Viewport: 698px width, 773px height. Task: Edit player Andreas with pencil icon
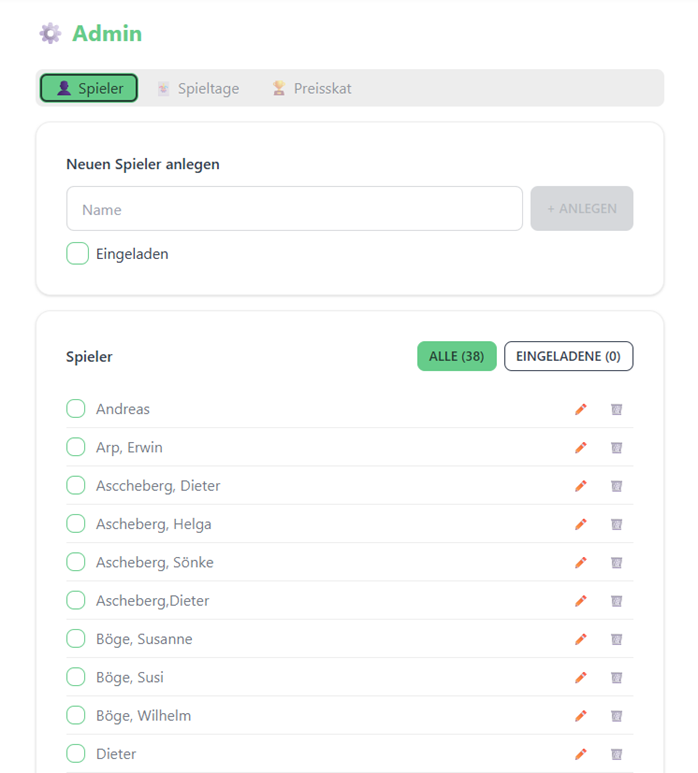[581, 409]
